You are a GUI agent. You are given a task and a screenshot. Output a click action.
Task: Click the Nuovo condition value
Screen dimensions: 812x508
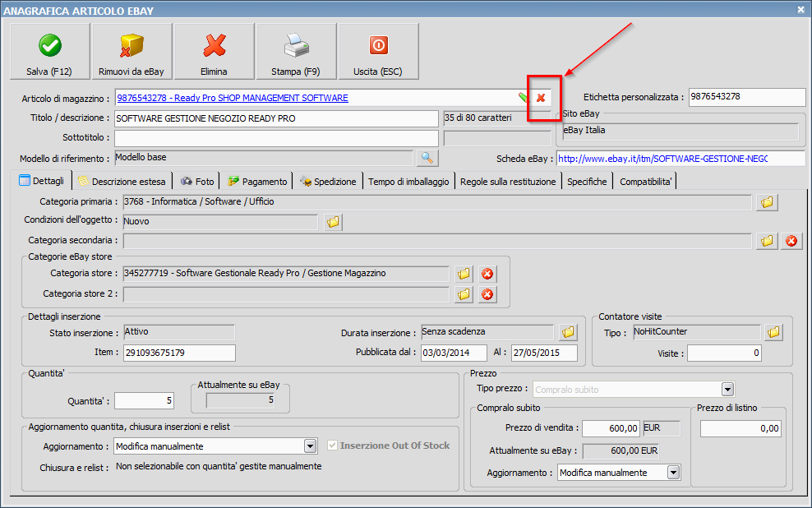point(136,221)
